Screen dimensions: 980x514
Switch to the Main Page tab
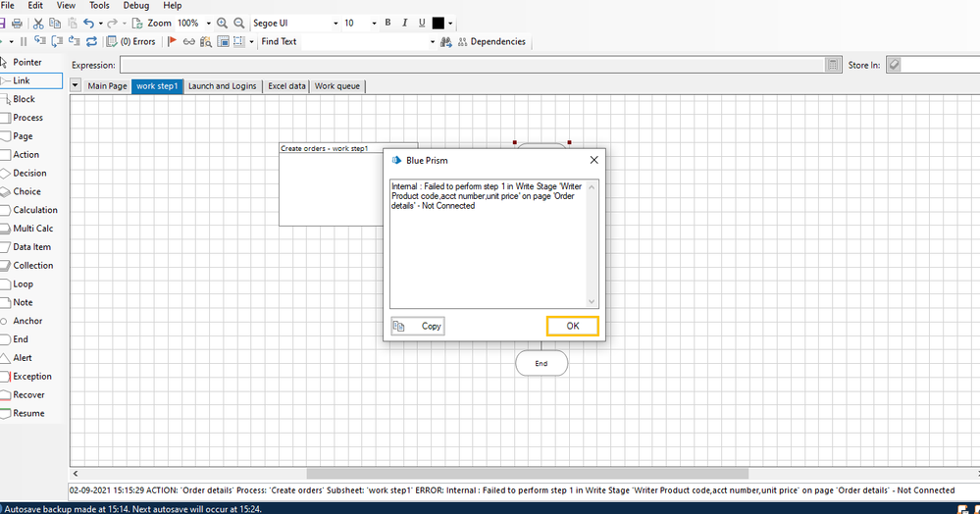tap(107, 86)
